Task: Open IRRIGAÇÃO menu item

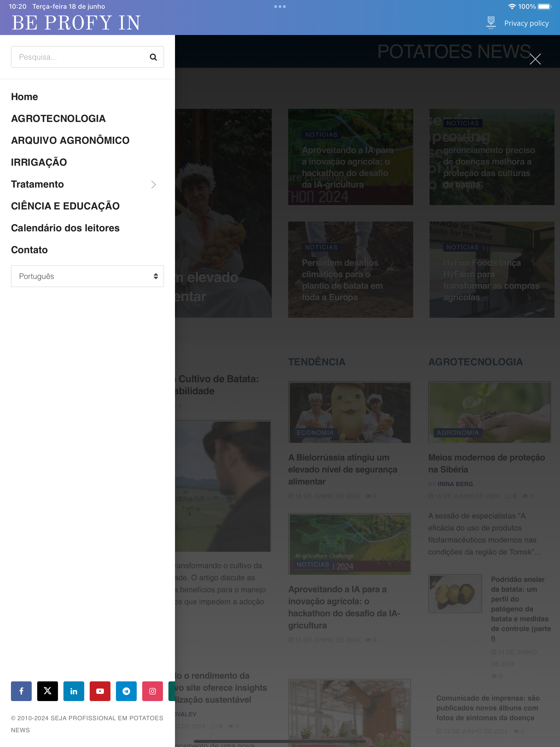Action: pyautogui.click(x=39, y=162)
